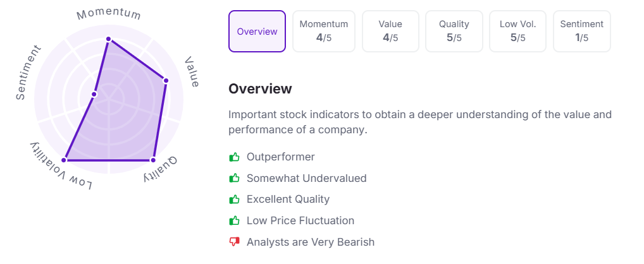644x264 pixels.
Task: Switch to the Momentum 4/5 tab
Action: point(324,31)
